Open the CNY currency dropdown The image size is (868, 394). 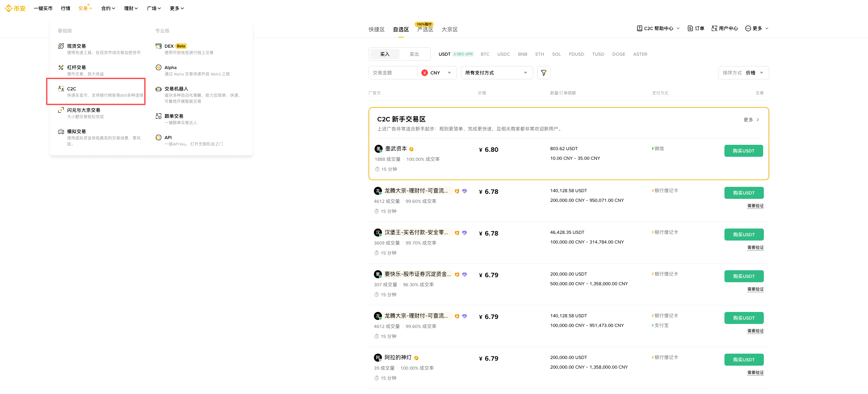pyautogui.click(x=437, y=73)
